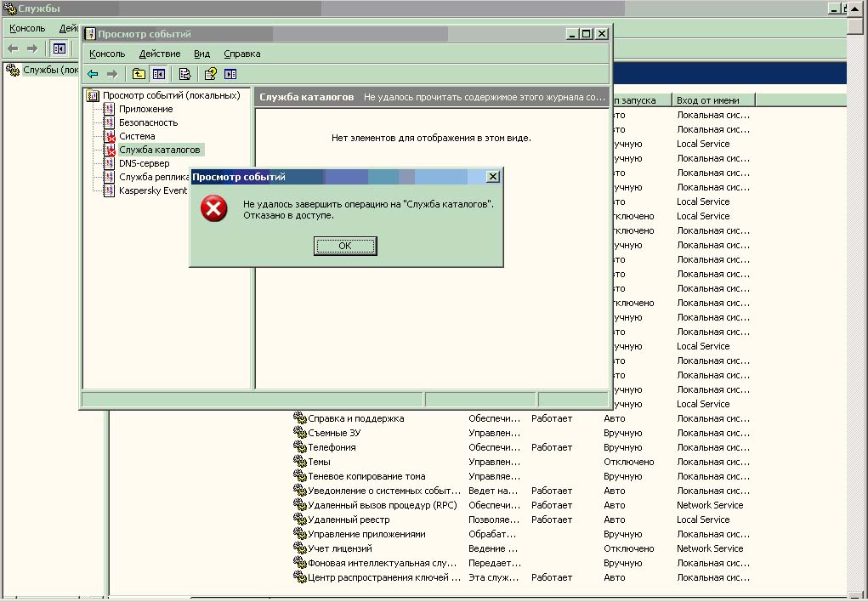Image resolution: width=868 pixels, height=602 pixels.
Task: Click the scroll-up arrow at right edge
Action: (x=854, y=9)
